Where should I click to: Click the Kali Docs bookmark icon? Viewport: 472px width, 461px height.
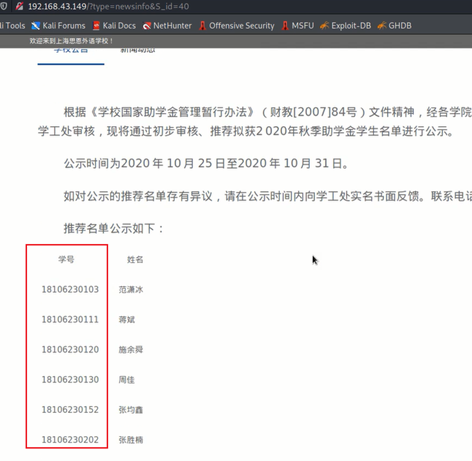click(96, 26)
